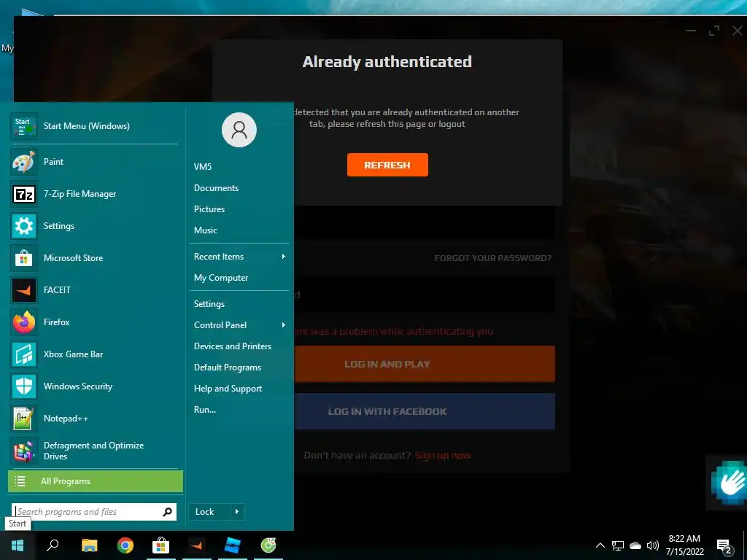Viewport: 747px width, 560px height.
Task: Open the Run... dialog
Action: click(x=205, y=410)
